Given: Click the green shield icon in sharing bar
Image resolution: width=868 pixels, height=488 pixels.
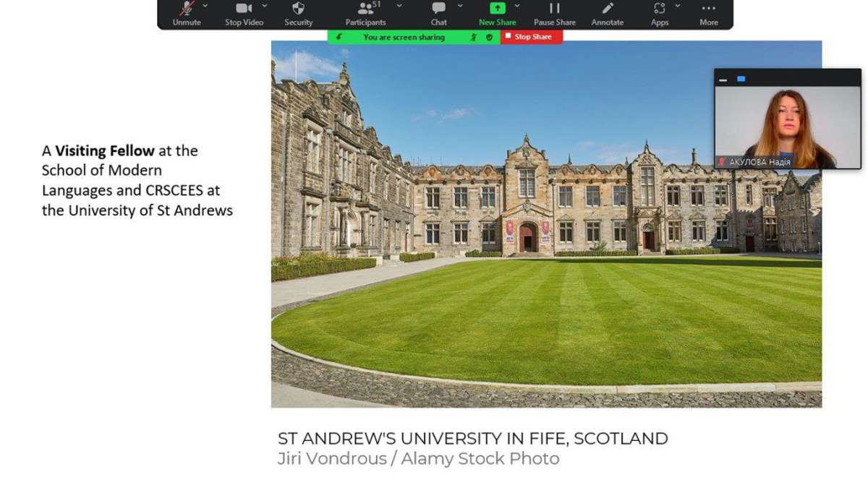Looking at the screenshot, I should (490, 37).
